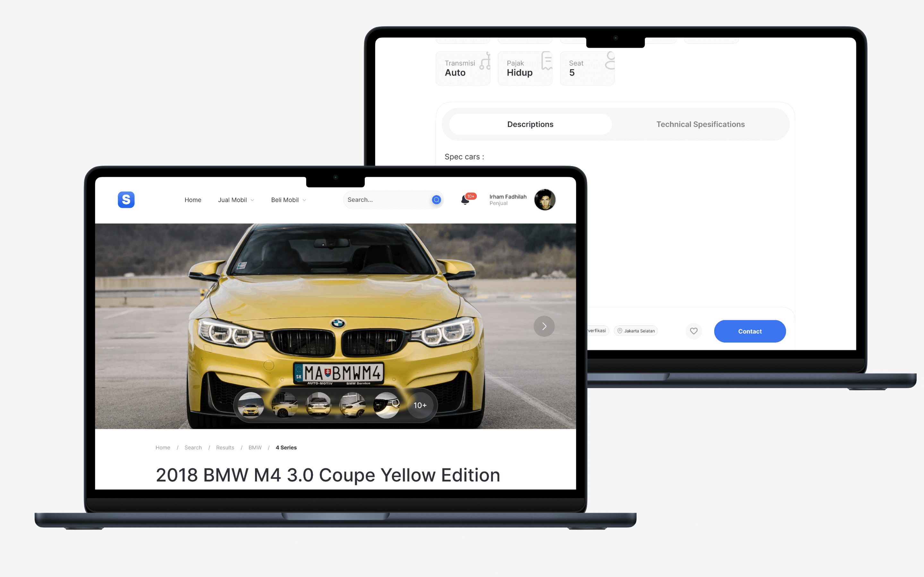Click the search input field
This screenshot has height=577, width=924.
pos(387,199)
